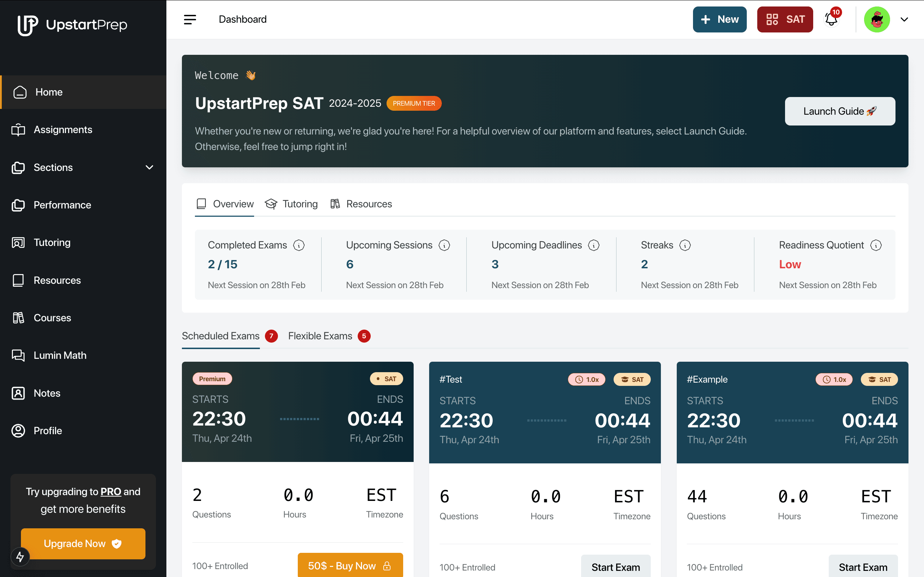
Task: Toggle the hamburger sidebar menu icon
Action: [190, 19]
